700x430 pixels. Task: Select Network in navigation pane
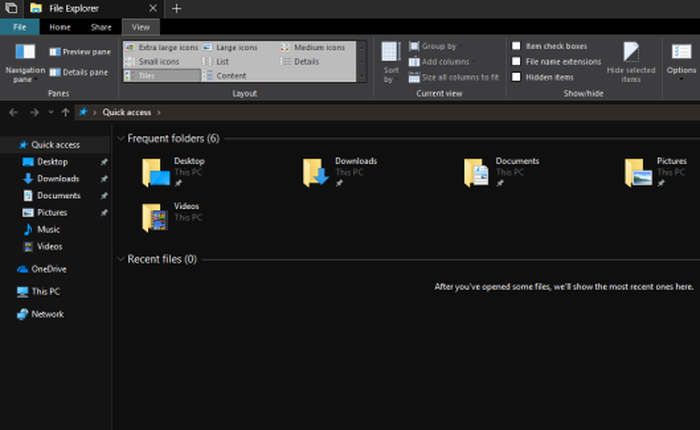(x=47, y=314)
